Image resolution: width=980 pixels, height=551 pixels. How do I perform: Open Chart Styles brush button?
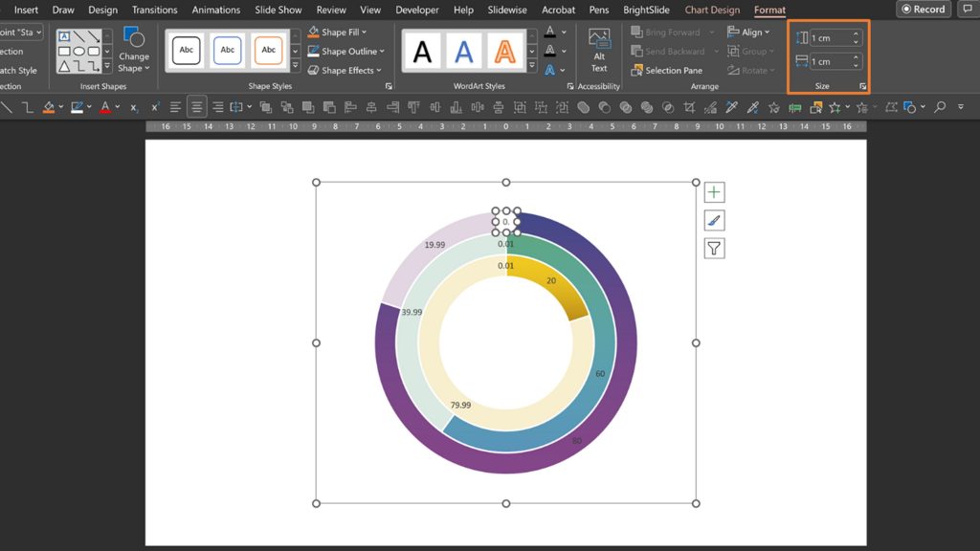pyautogui.click(x=714, y=221)
